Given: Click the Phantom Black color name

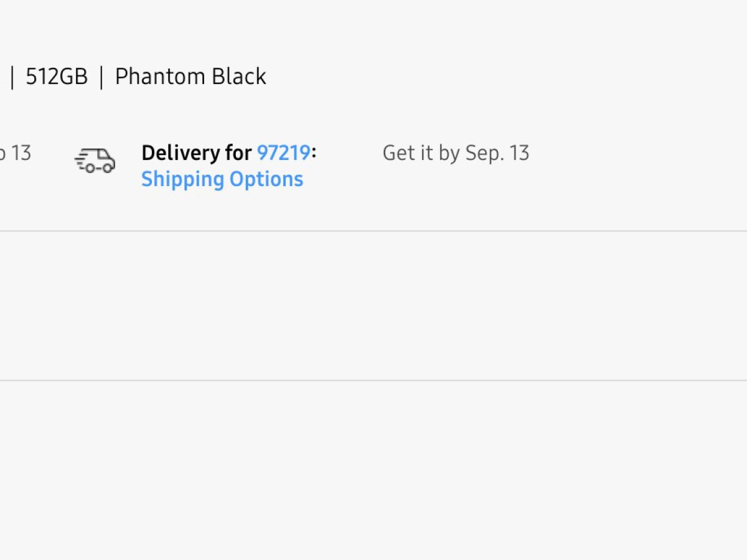Looking at the screenshot, I should 190,77.
